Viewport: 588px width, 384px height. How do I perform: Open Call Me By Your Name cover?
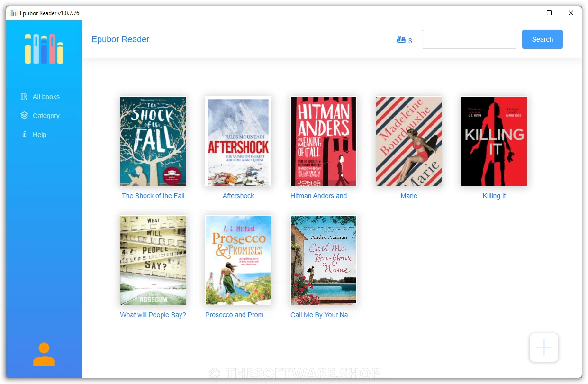324,260
